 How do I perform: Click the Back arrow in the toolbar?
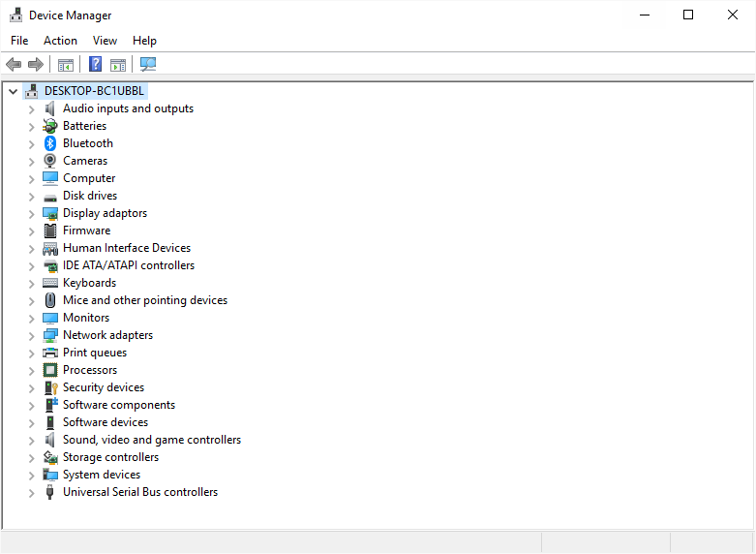pyautogui.click(x=14, y=65)
